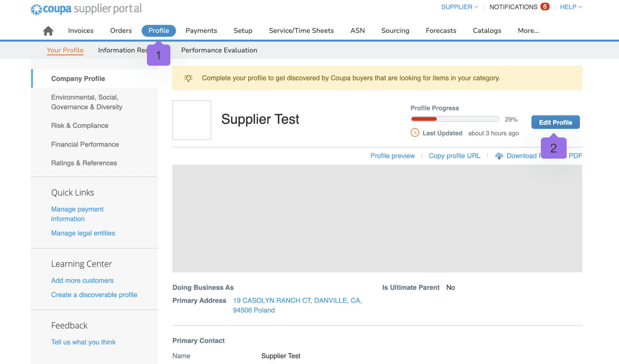The height and width of the screenshot is (364, 619).
Task: Click the Download cloud icon
Action: click(499, 156)
